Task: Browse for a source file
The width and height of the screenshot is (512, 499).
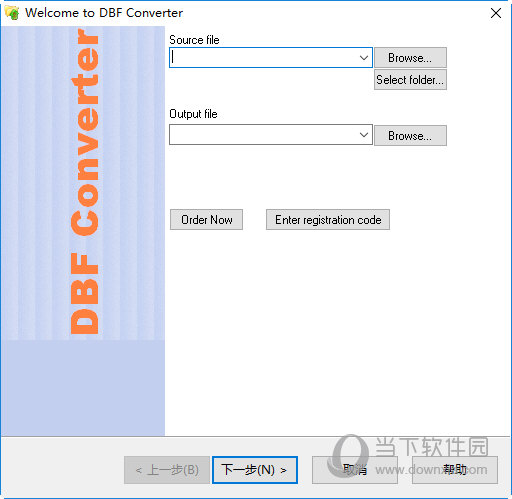Action: (410, 58)
